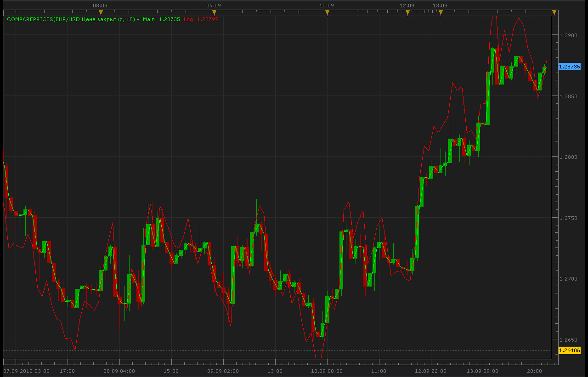Click the 1.2750 price axis label

[568, 218]
